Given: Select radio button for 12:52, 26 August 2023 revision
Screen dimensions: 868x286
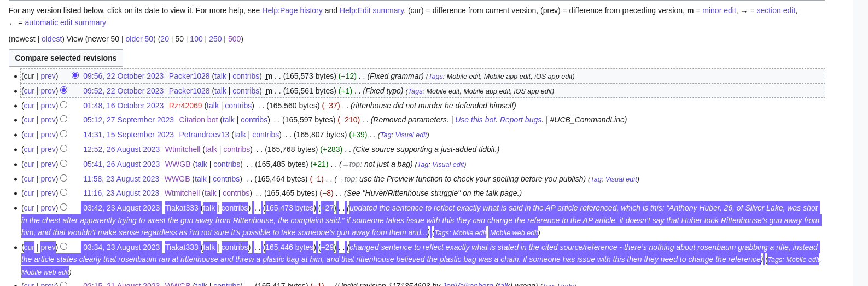Looking at the screenshot, I should (64, 149).
